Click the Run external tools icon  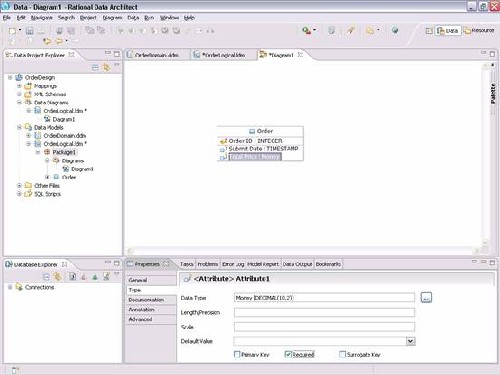(306, 31)
